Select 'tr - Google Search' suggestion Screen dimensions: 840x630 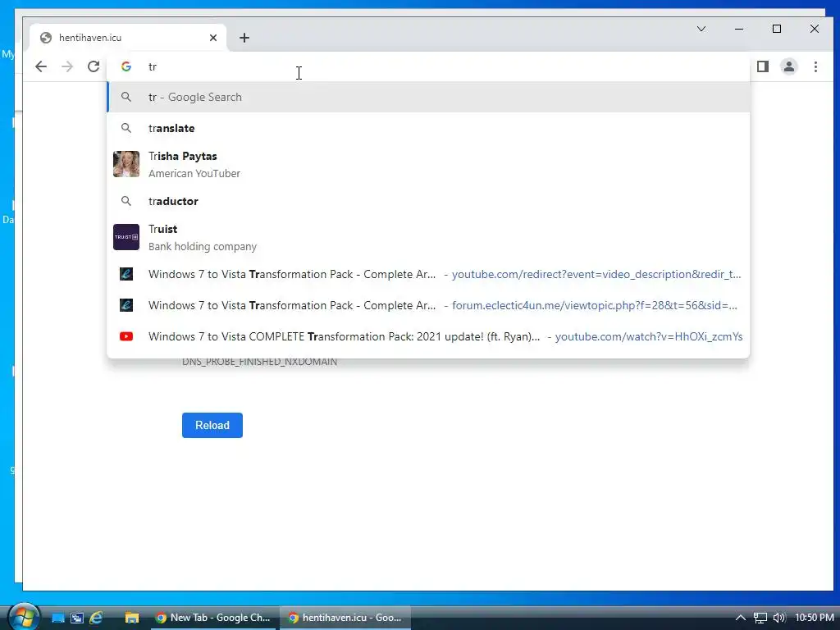point(428,97)
